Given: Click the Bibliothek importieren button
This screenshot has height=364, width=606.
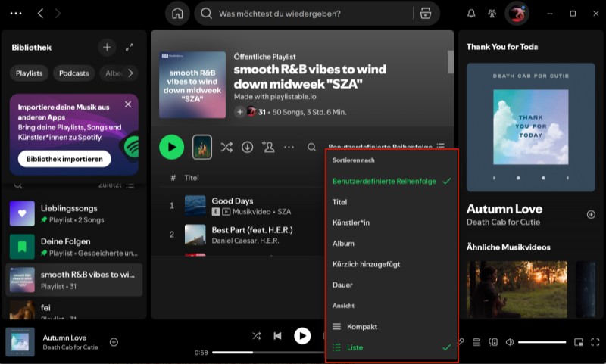Looking at the screenshot, I should 64,159.
